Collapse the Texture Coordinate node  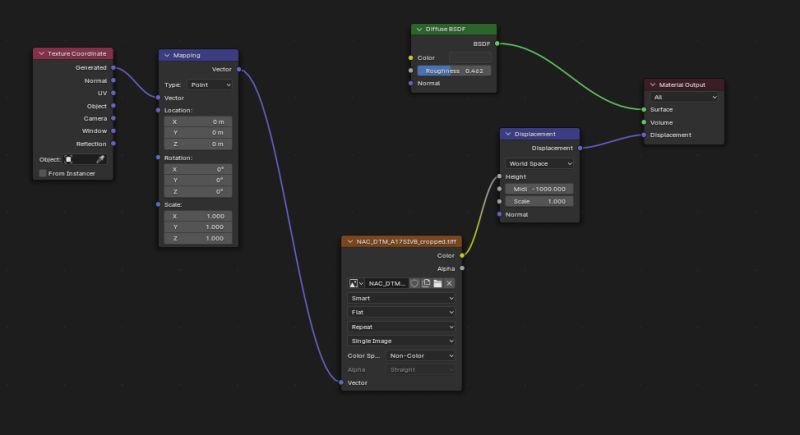[41, 54]
